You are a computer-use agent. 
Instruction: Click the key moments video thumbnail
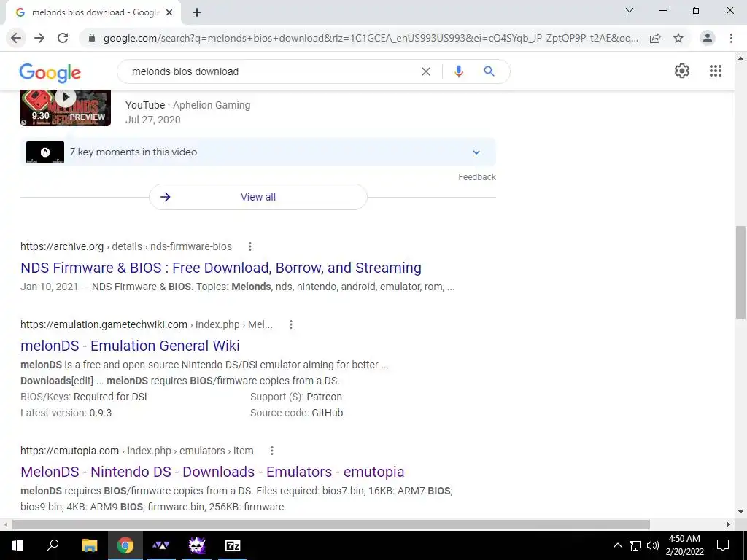(45, 152)
